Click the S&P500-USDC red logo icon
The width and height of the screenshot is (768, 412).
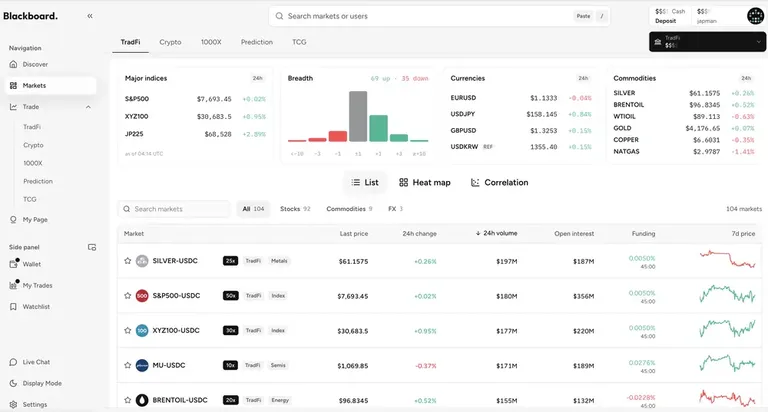tap(142, 296)
